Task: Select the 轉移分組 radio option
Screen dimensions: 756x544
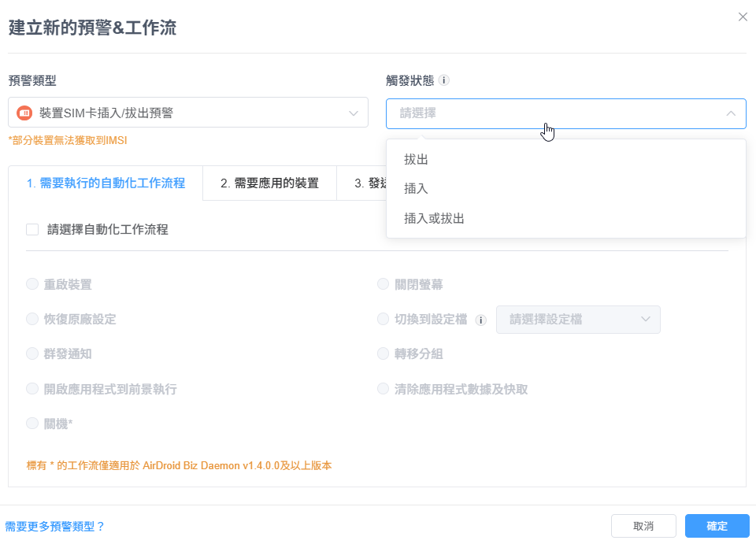Action: (383, 353)
